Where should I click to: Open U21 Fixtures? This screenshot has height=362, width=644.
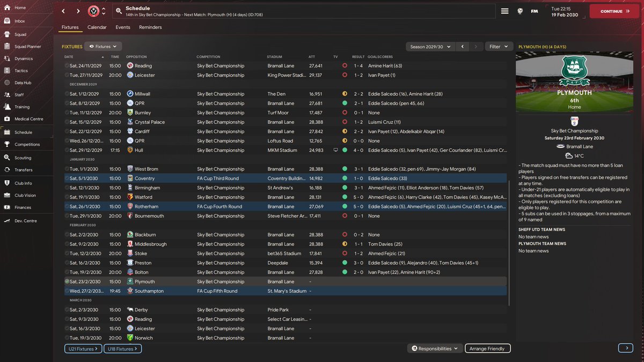pyautogui.click(x=82, y=349)
